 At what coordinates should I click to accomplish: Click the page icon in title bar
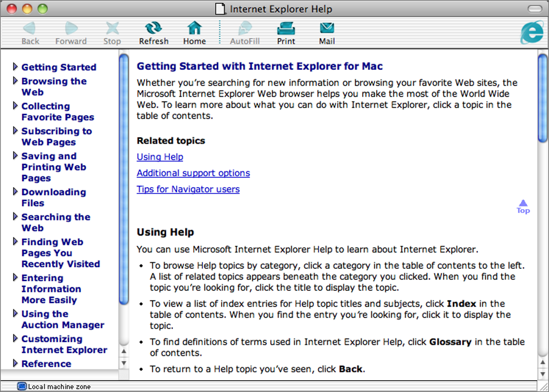tap(220, 9)
